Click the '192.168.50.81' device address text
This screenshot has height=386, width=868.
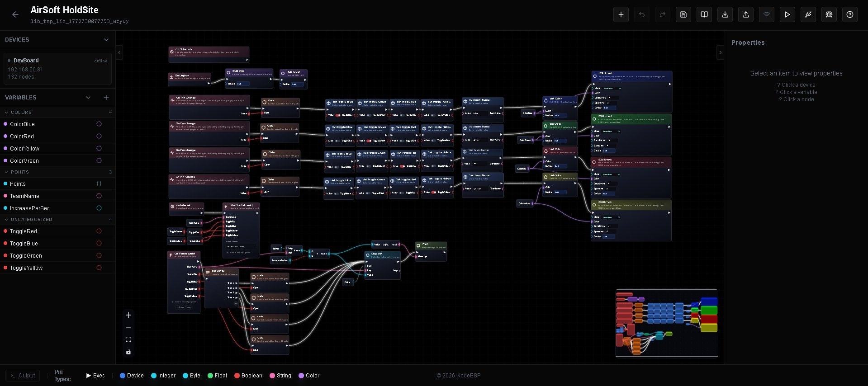[25, 70]
